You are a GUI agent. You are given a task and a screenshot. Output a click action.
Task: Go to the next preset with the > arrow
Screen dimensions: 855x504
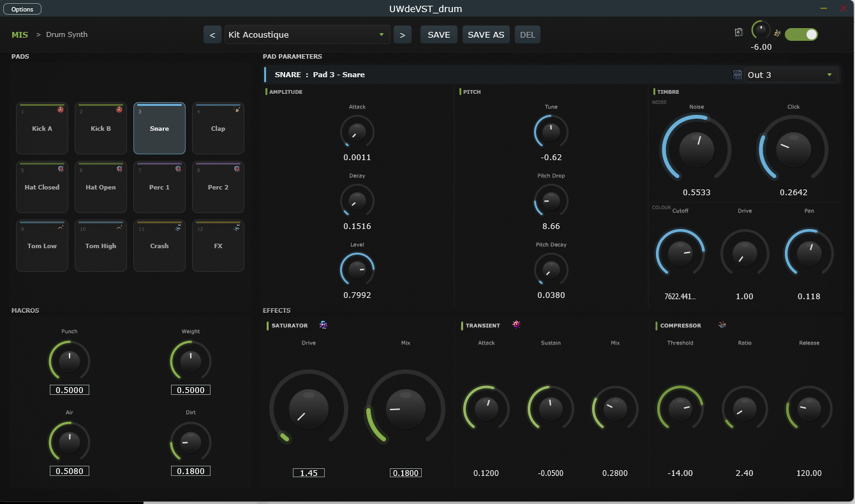(402, 34)
